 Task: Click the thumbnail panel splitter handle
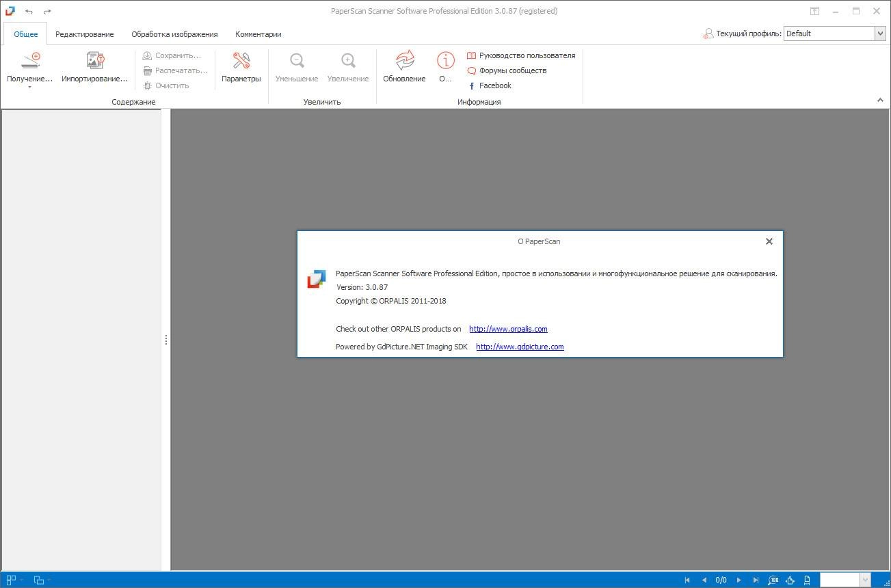pyautogui.click(x=165, y=340)
